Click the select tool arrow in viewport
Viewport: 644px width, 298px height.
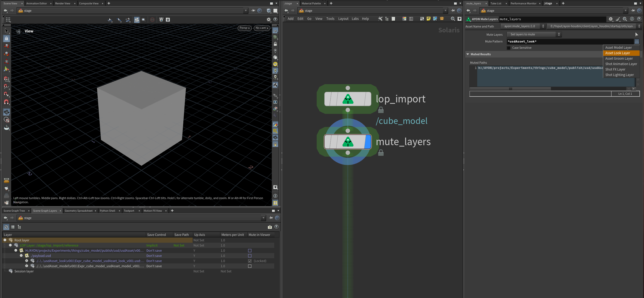click(7, 31)
